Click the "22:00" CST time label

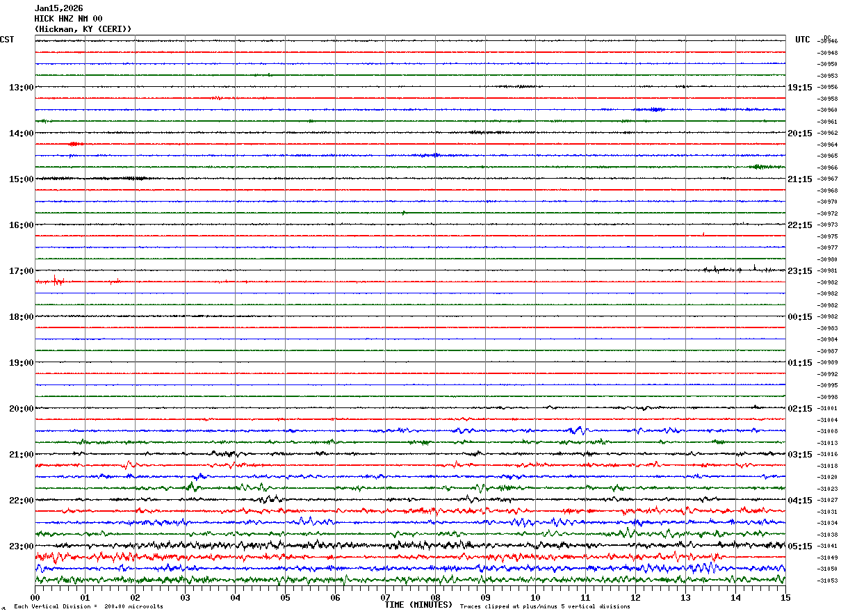pyautogui.click(x=22, y=501)
